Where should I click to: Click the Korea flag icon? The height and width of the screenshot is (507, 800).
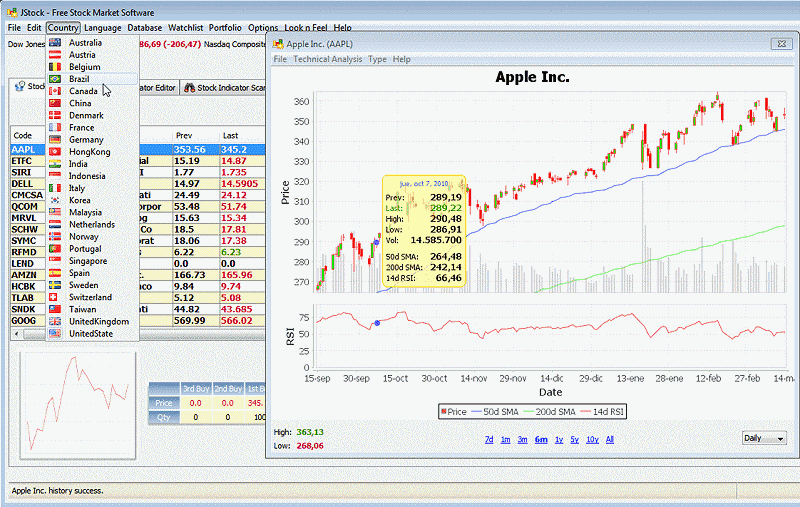(x=55, y=200)
